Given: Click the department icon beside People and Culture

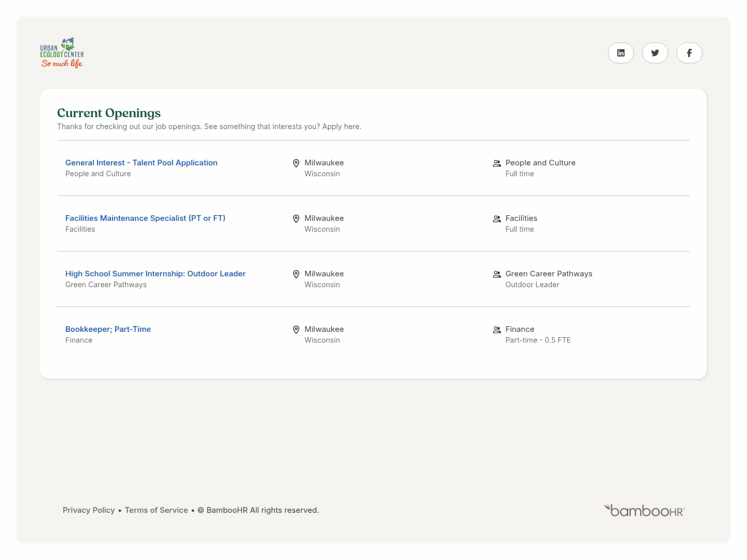Looking at the screenshot, I should click(496, 163).
